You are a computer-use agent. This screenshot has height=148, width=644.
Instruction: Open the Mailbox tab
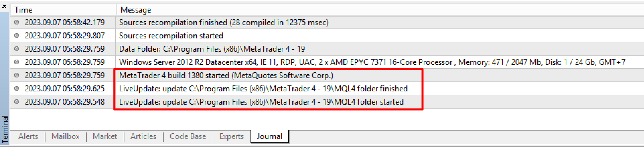pos(65,136)
